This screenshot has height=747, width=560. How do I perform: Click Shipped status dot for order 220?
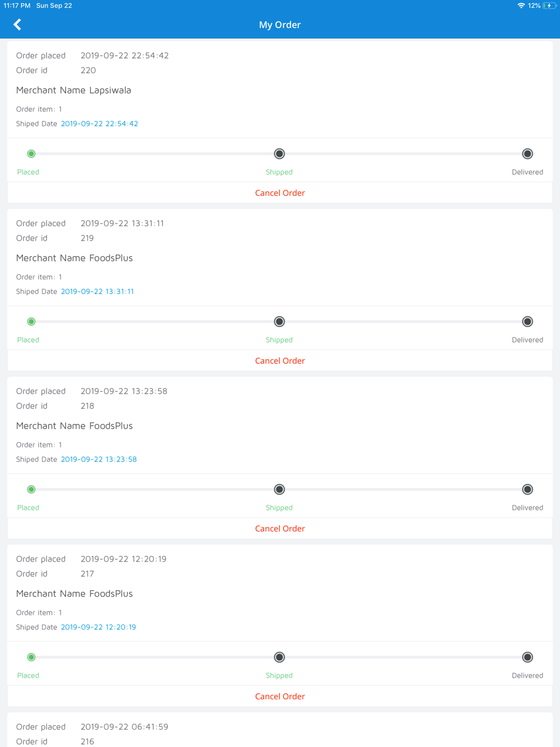click(x=279, y=153)
